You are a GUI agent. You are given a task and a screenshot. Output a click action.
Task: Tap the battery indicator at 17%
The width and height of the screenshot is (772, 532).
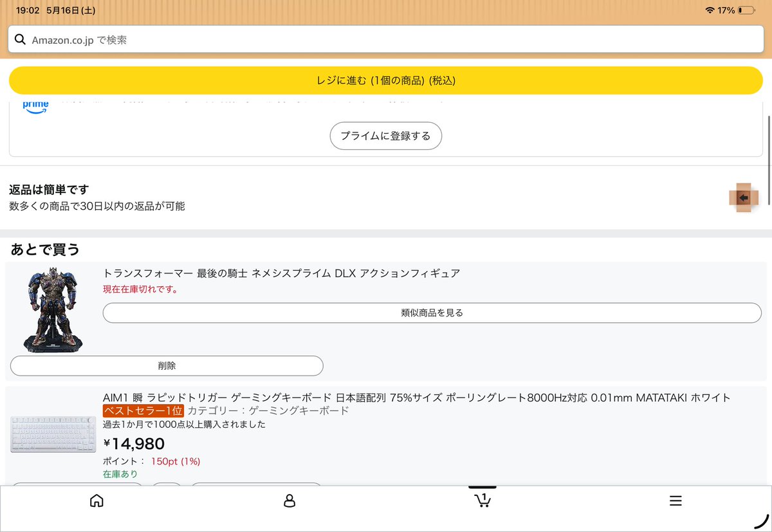[746, 10]
